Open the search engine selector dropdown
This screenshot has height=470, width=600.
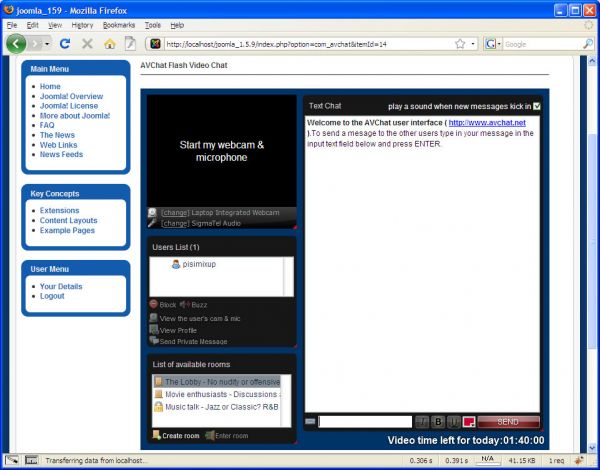click(499, 44)
